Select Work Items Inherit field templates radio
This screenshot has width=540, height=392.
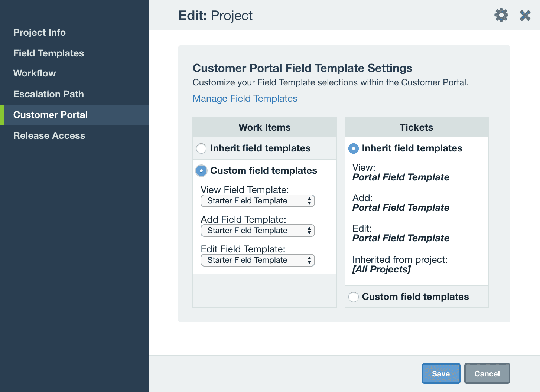[x=201, y=148]
